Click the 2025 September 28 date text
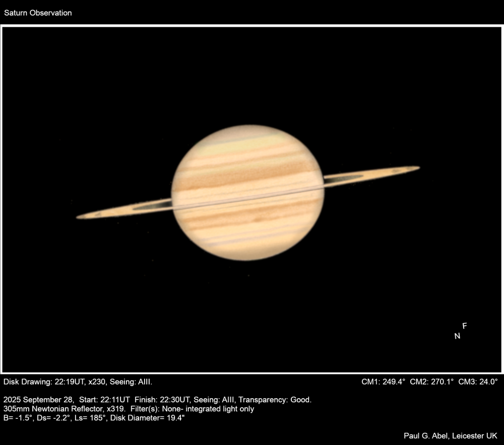Viewport: 504px width, 445px height. [38, 400]
